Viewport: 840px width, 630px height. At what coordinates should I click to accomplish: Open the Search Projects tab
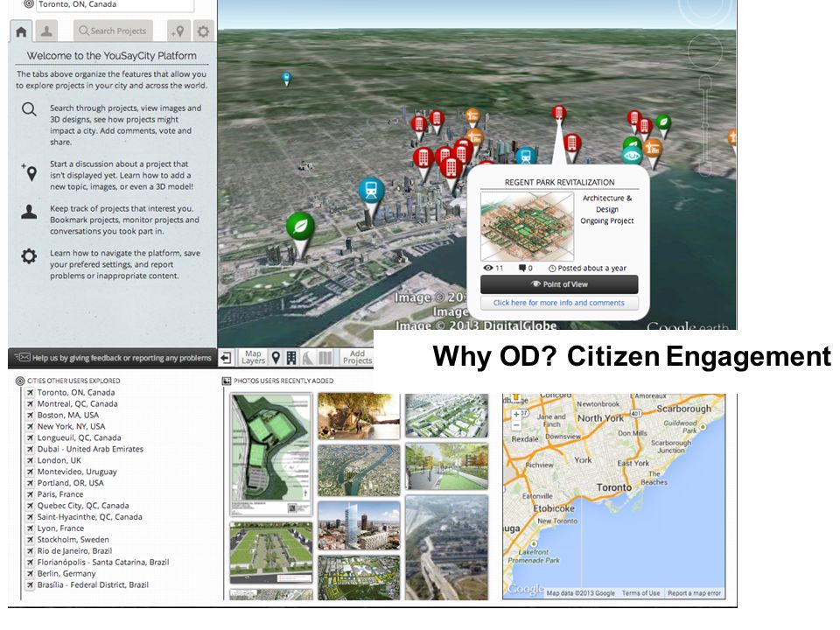113,31
